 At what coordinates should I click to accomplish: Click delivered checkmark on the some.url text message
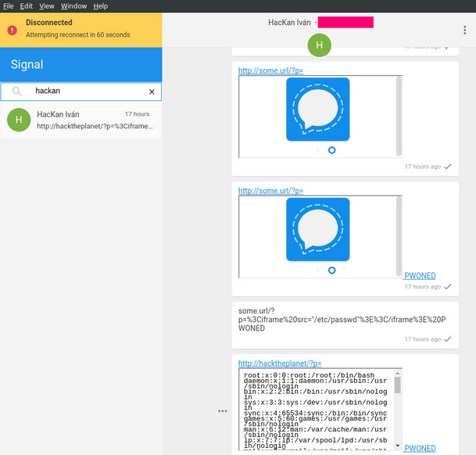pyautogui.click(x=448, y=339)
